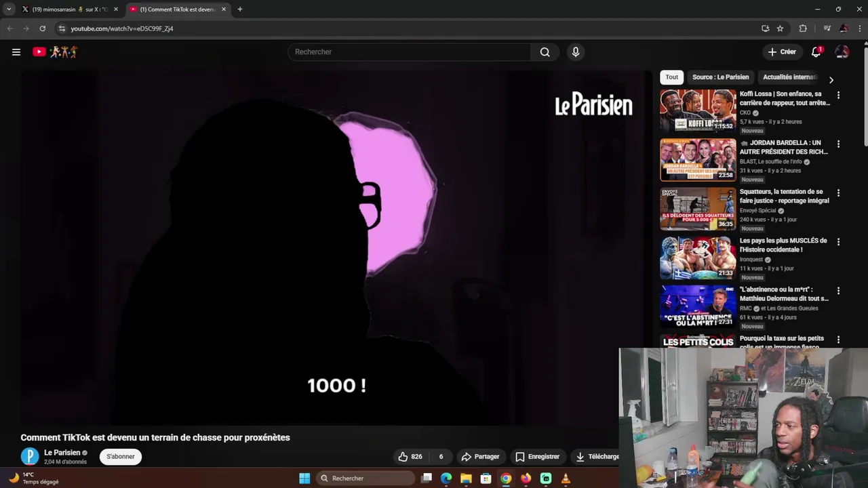Open Jordan Bardella BLAST video thumbnail
This screenshot has height=488, width=868.
698,159
